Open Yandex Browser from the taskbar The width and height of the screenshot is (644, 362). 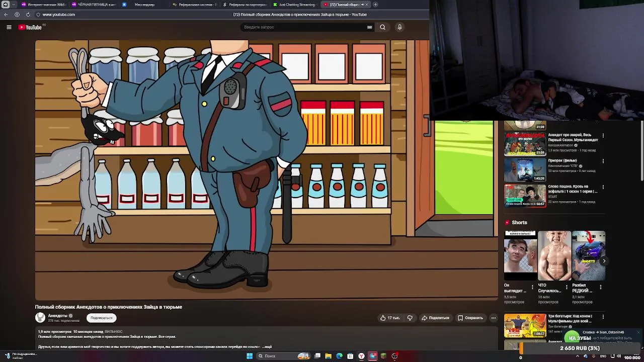point(361,356)
